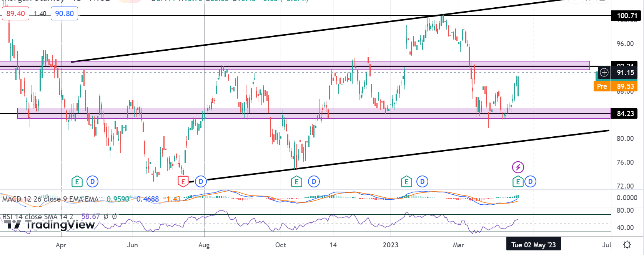Open chart settings gear icon
This screenshot has width=644, height=255.
pos(627,245)
